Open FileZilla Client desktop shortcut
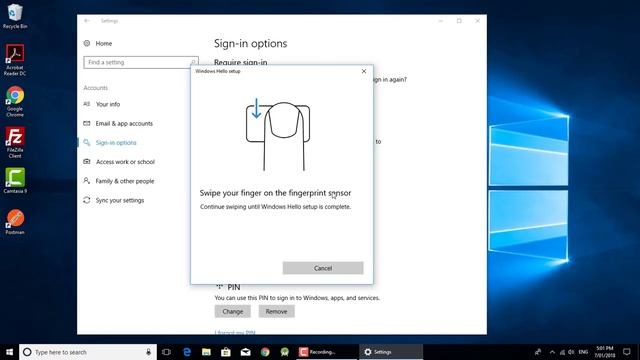Screen dimensions: 640x360 [15, 142]
